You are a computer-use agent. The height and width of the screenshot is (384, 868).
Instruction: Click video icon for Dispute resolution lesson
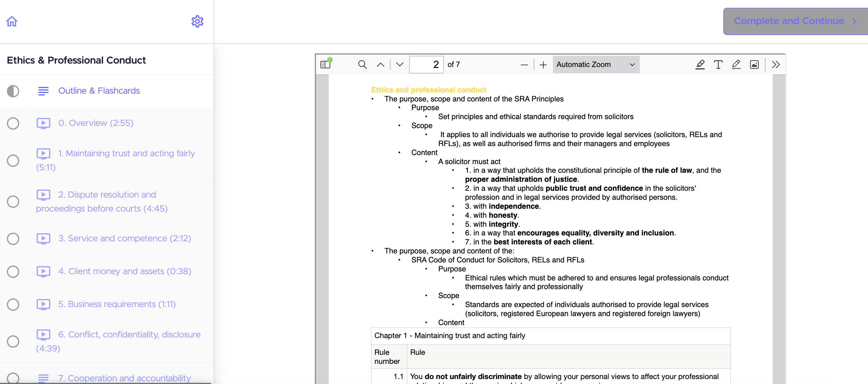[x=43, y=195]
